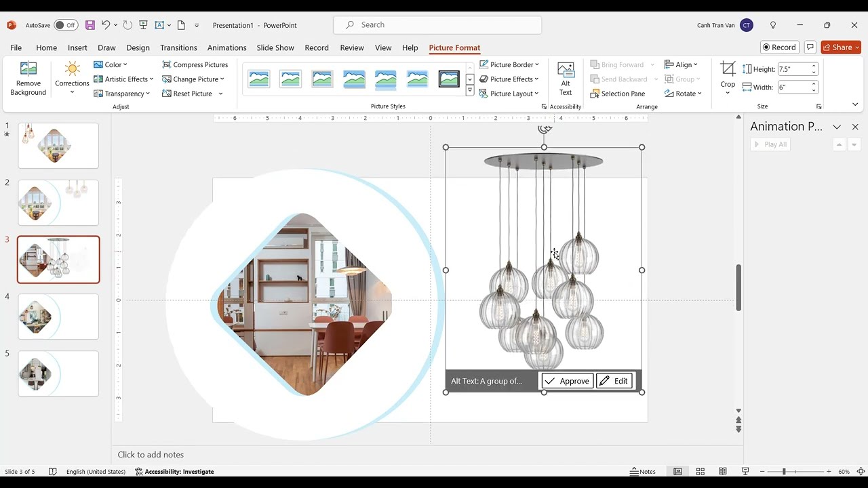This screenshot has width=868, height=488.
Task: Apply the first picture style frame
Action: tap(259, 79)
